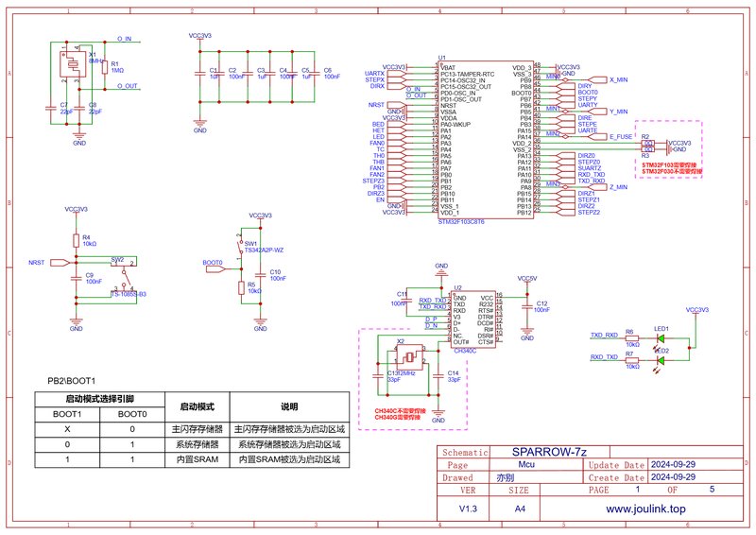Click the Create Date value 2024-09-29
This screenshot has width=756, height=535.
[673, 477]
